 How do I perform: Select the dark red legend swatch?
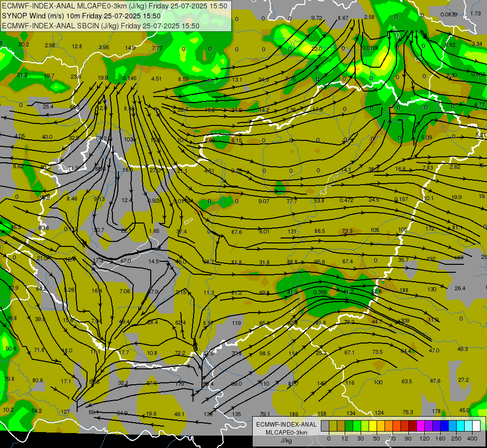pyautogui.click(x=413, y=426)
